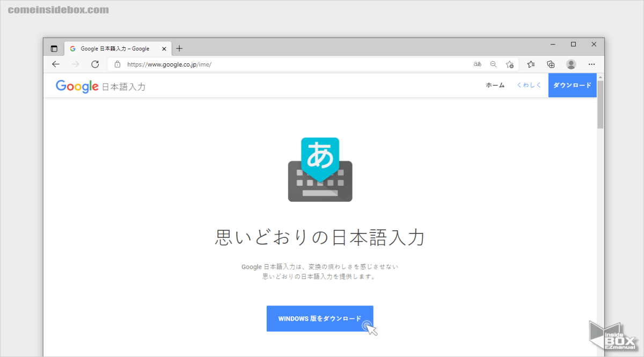Navigate back using the back arrow
This screenshot has height=357, width=644.
(56, 64)
